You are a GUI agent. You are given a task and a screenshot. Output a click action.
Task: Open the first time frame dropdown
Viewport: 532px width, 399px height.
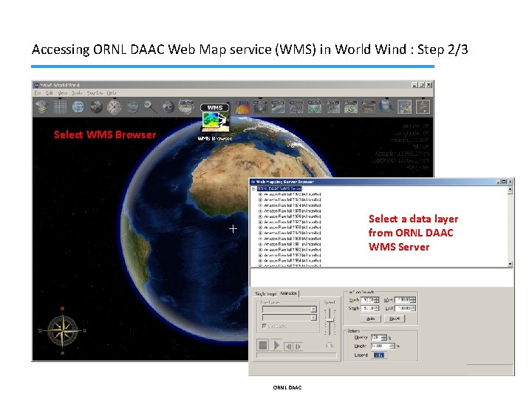click(313, 309)
